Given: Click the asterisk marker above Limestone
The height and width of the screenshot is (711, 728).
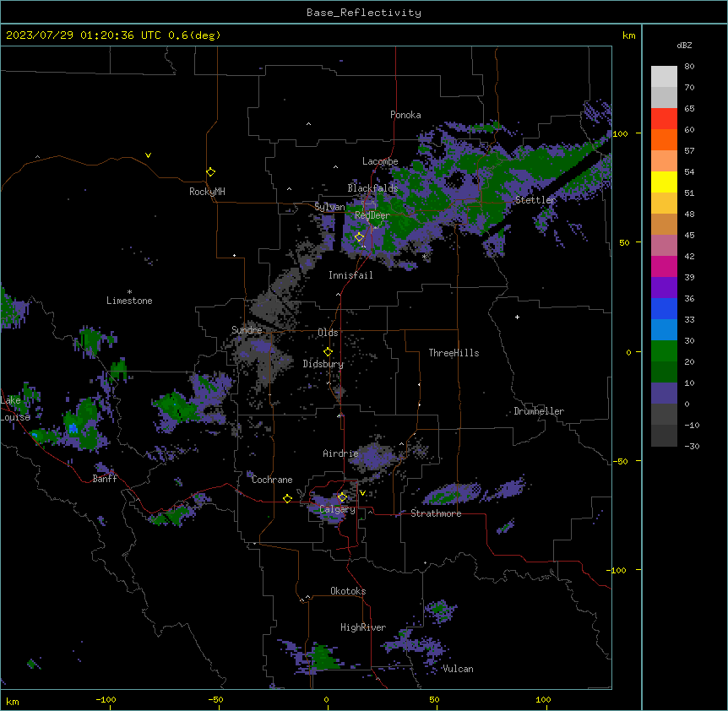Looking at the screenshot, I should tap(129, 292).
